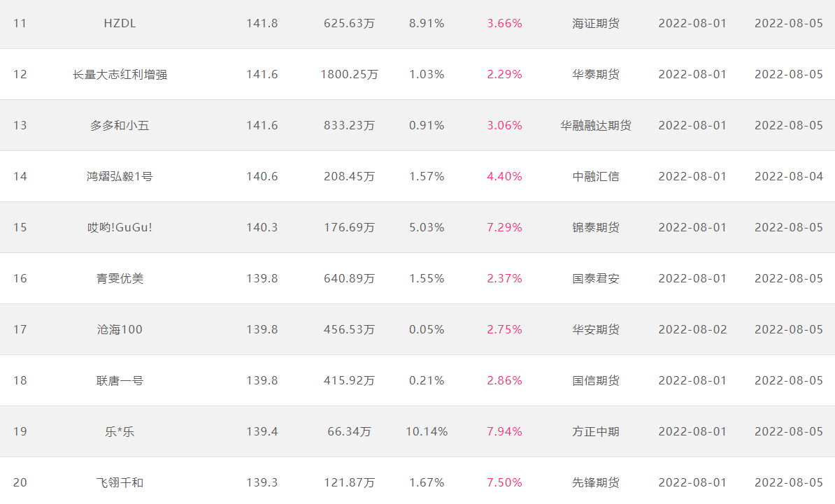Viewport: 835px width, 504px height.
Task: Click the 飞翎千和 account name
Action: pyautogui.click(x=120, y=483)
